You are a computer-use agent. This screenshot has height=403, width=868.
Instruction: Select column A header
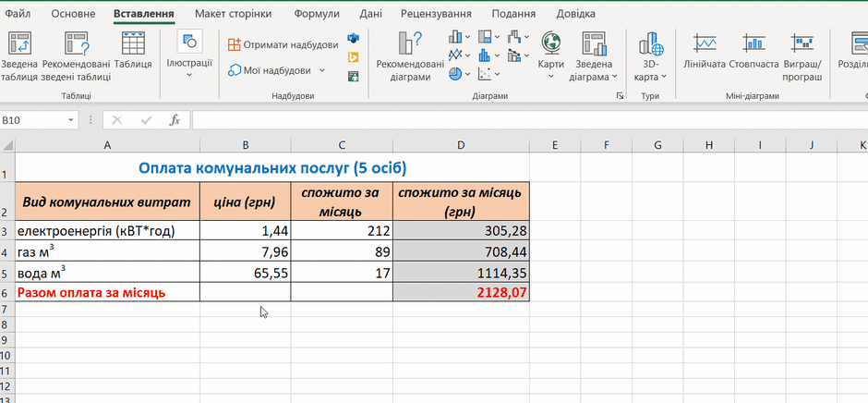[107, 145]
